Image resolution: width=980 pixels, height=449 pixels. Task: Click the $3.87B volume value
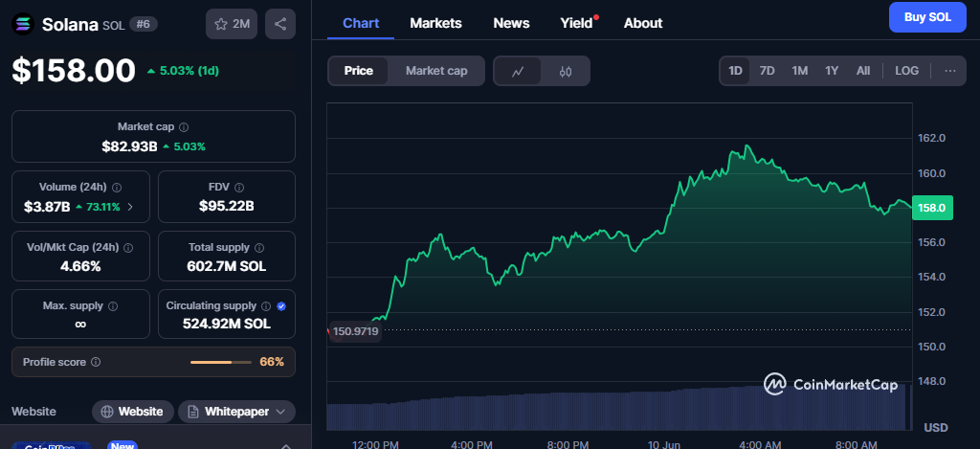point(47,207)
